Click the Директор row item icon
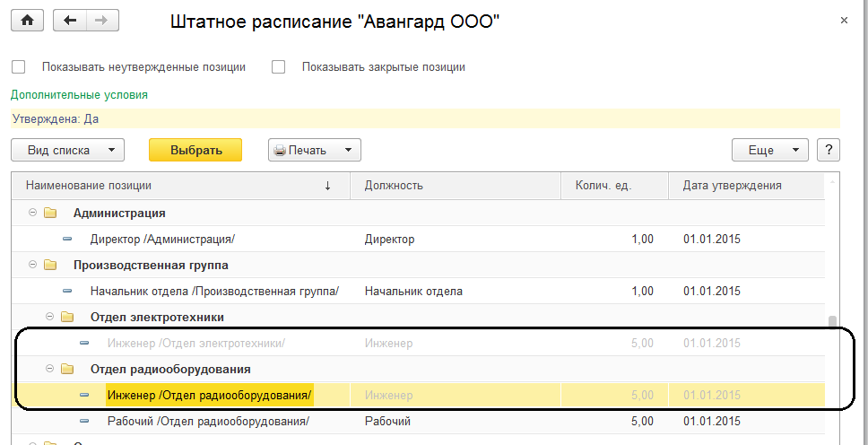Image resolution: width=868 pixels, height=445 pixels. tap(67, 240)
